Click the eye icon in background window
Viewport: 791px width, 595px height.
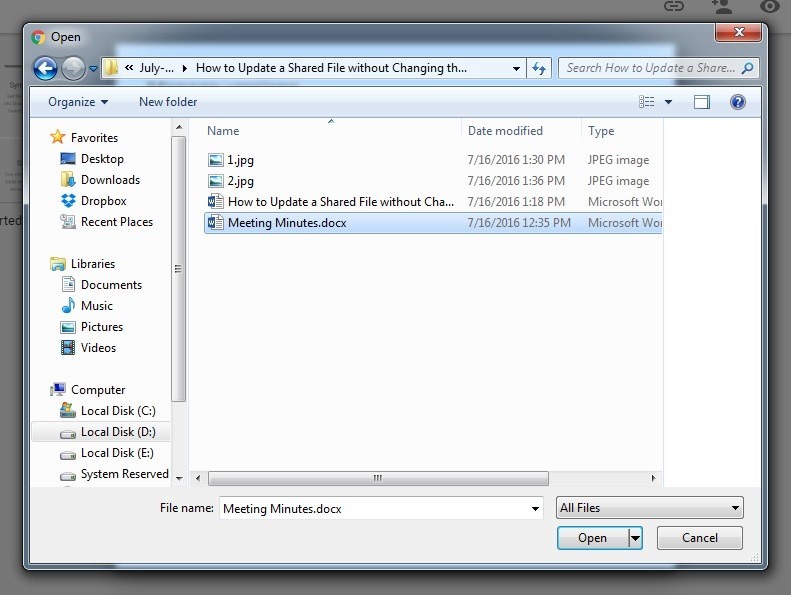770,6
